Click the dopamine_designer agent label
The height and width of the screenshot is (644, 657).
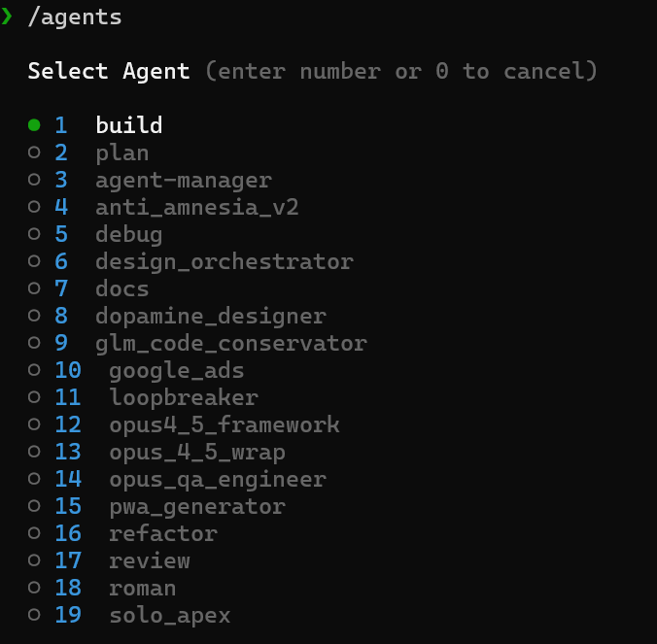[210, 316]
